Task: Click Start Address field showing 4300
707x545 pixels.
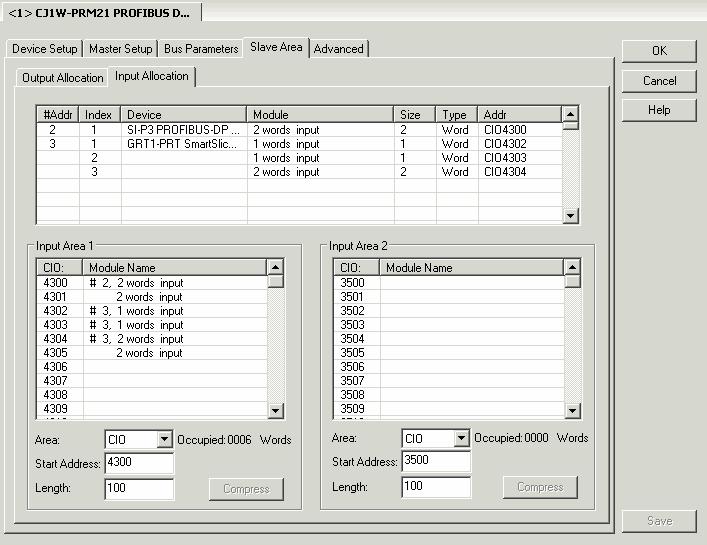Action: pos(139,463)
